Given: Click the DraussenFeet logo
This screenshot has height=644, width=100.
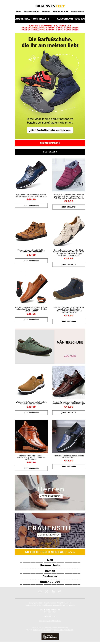Looking at the screenshot, I should [x=50, y=6].
